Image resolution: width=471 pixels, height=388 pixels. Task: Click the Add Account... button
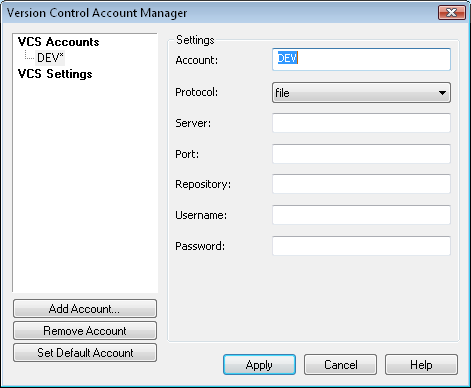[x=85, y=309]
